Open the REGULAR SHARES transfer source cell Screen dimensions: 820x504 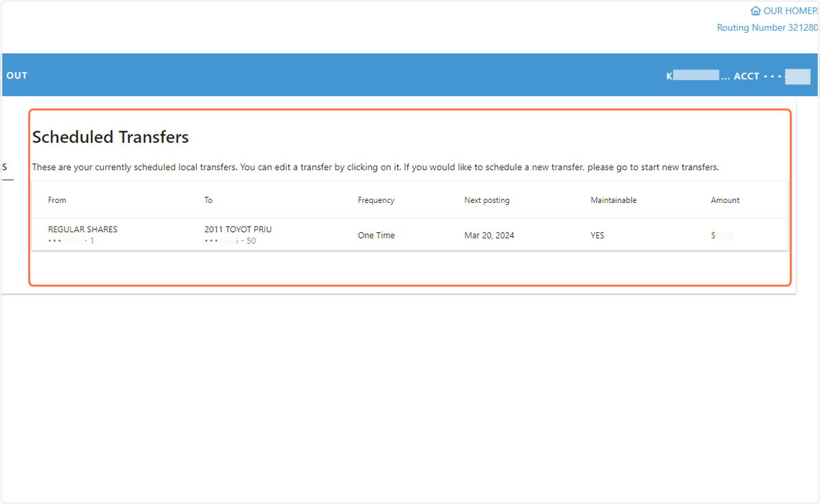tap(83, 235)
